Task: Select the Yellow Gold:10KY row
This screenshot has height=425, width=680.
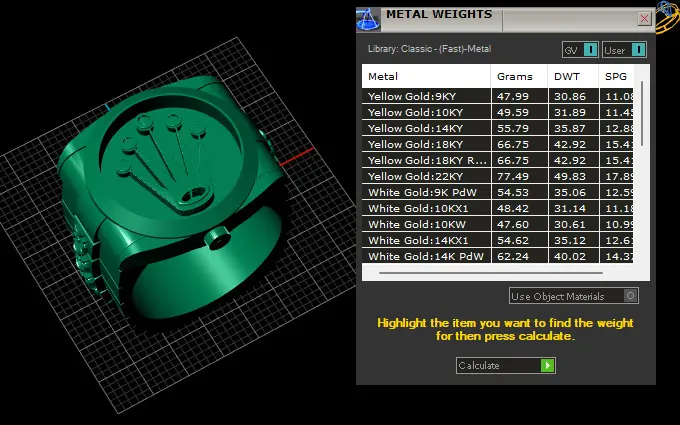Action: point(497,112)
